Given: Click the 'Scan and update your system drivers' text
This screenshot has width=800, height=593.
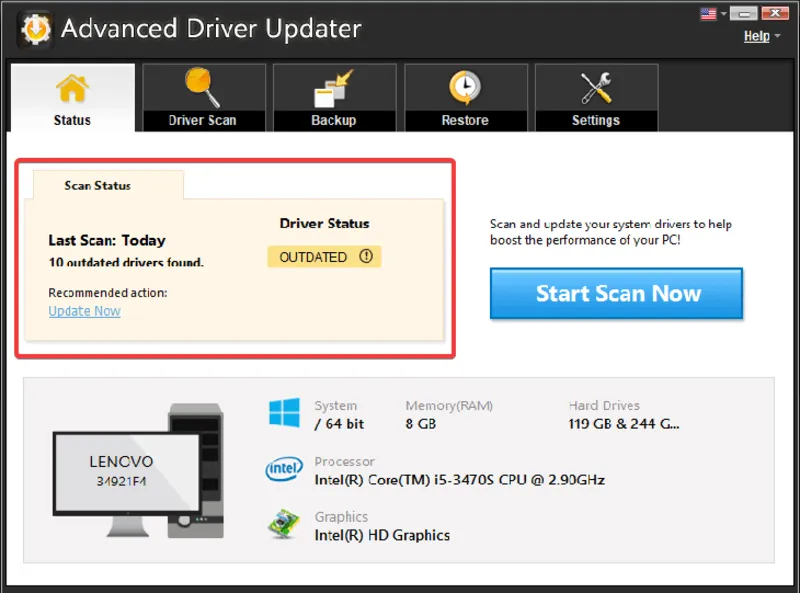Looking at the screenshot, I should coord(611,232).
